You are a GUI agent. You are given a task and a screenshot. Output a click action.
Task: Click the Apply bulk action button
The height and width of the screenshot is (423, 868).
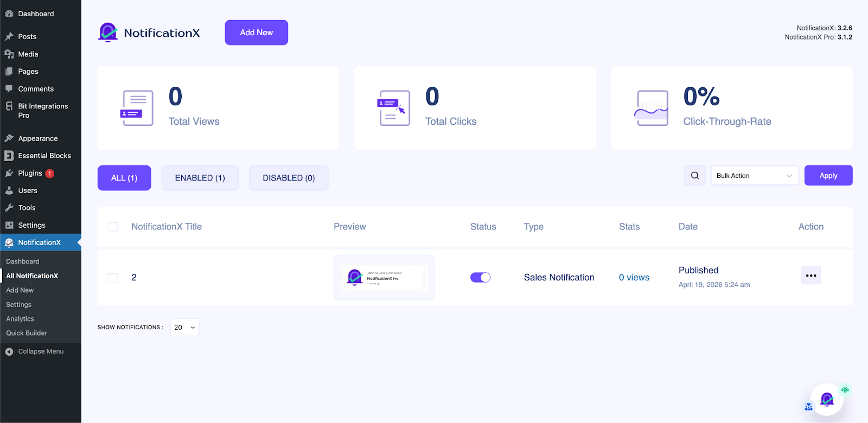coord(828,175)
